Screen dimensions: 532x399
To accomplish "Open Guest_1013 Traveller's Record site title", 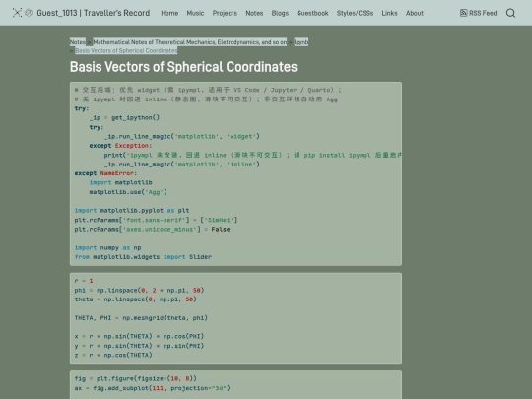I will 94,13.
